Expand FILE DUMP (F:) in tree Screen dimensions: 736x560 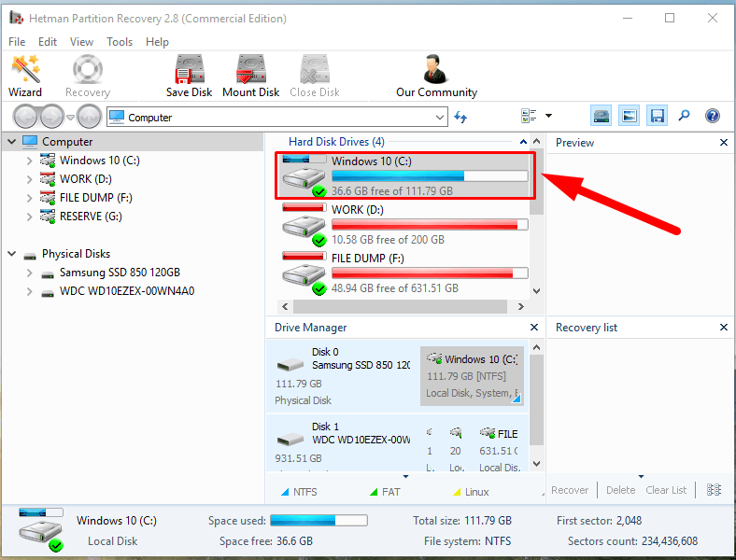[30, 198]
